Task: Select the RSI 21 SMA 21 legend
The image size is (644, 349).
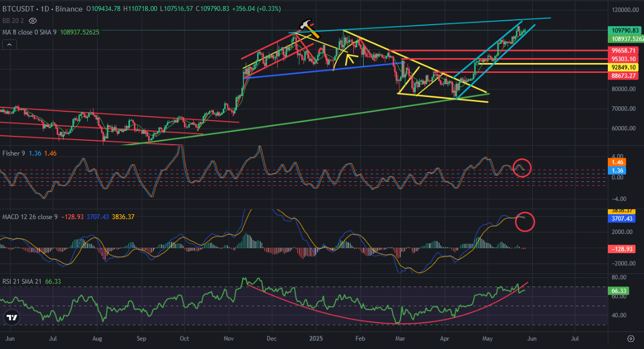Action: [22, 281]
